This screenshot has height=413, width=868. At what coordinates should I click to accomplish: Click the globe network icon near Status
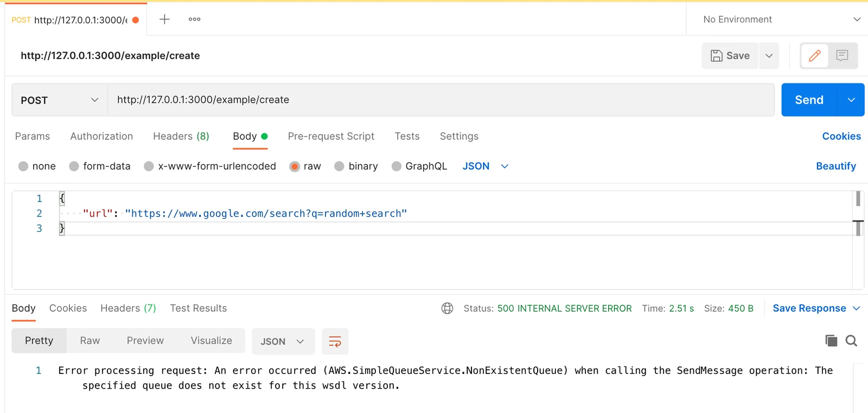click(x=447, y=308)
